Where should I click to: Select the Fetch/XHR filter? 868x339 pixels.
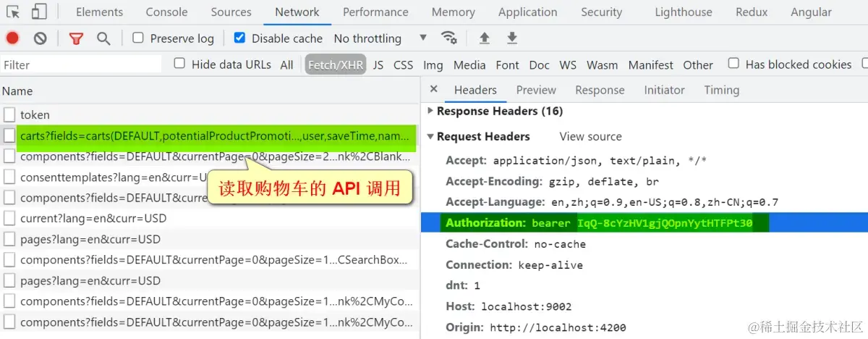tap(336, 64)
